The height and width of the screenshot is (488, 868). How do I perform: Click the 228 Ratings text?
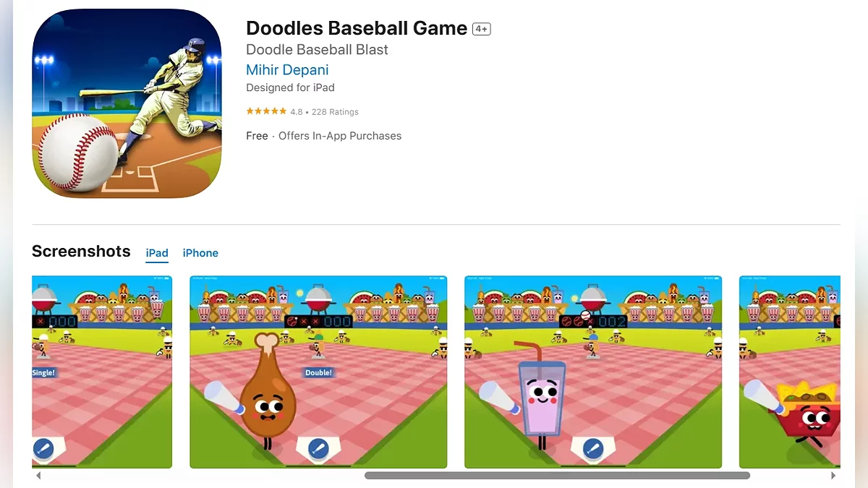[x=335, y=112]
